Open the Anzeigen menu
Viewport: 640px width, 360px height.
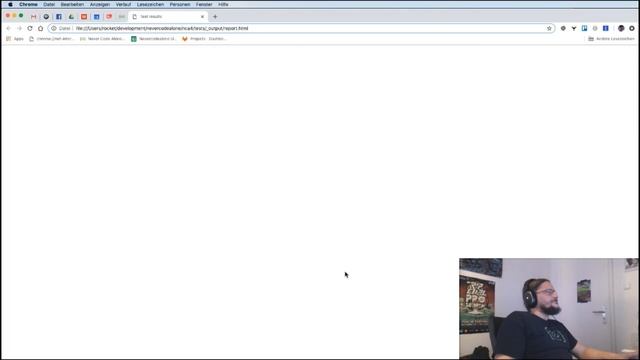[100, 4]
